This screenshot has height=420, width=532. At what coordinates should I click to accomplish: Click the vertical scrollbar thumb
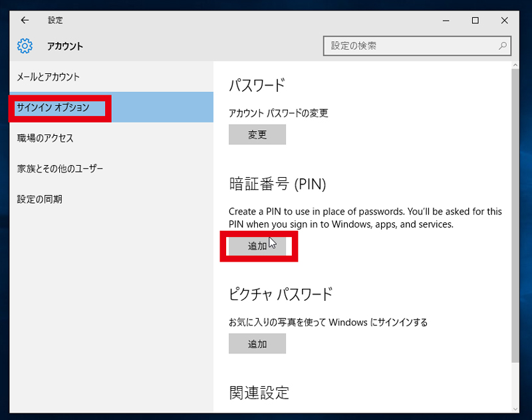tap(515, 216)
